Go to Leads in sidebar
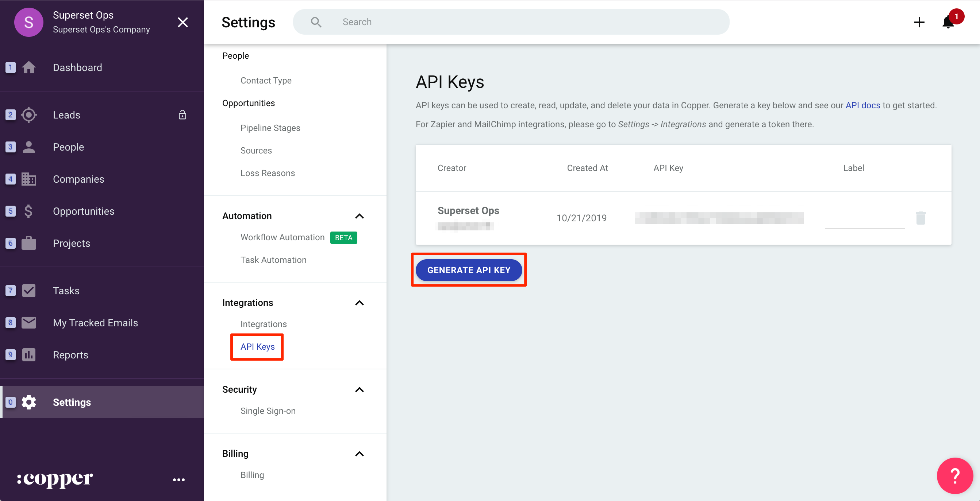 pos(66,115)
